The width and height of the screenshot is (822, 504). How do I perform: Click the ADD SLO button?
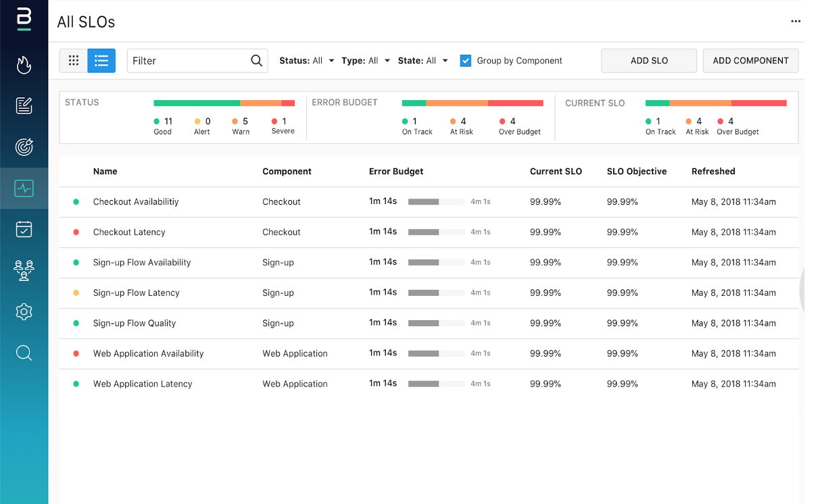[649, 61]
